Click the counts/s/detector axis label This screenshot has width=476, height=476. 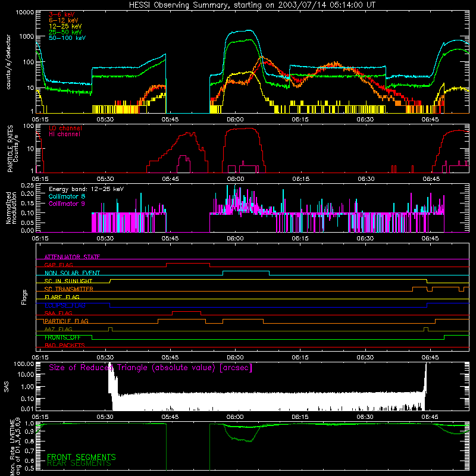pyautogui.click(x=8, y=62)
